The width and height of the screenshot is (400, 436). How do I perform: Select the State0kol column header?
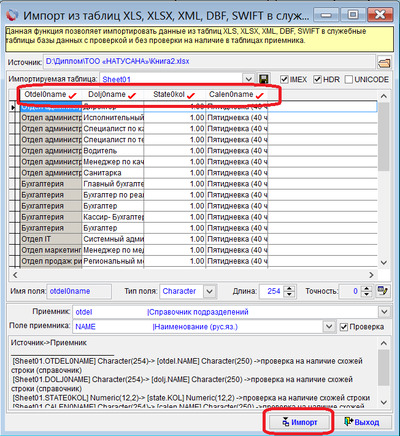coord(175,95)
